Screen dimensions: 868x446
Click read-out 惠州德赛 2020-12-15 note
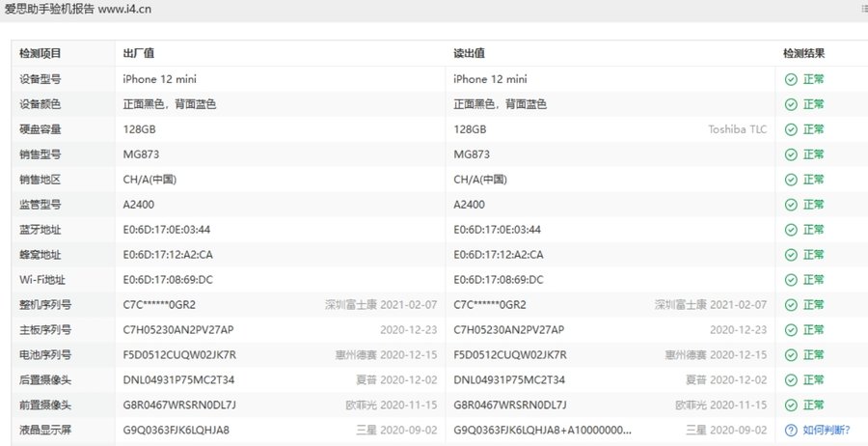(716, 354)
